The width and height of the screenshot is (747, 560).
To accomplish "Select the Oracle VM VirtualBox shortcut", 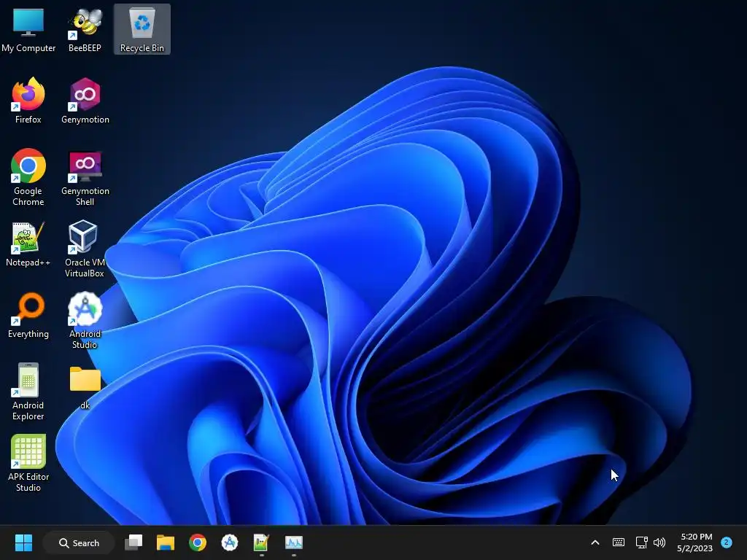I will point(85,249).
